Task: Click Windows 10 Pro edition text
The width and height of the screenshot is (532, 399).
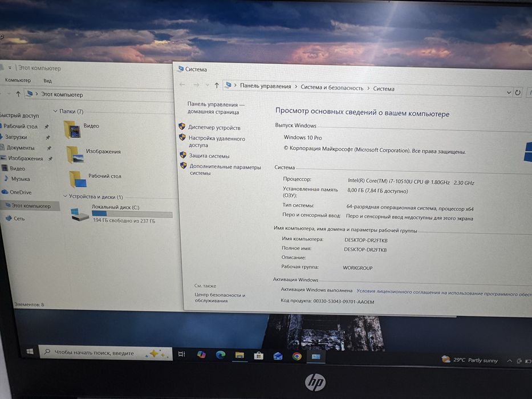Action: coord(303,137)
